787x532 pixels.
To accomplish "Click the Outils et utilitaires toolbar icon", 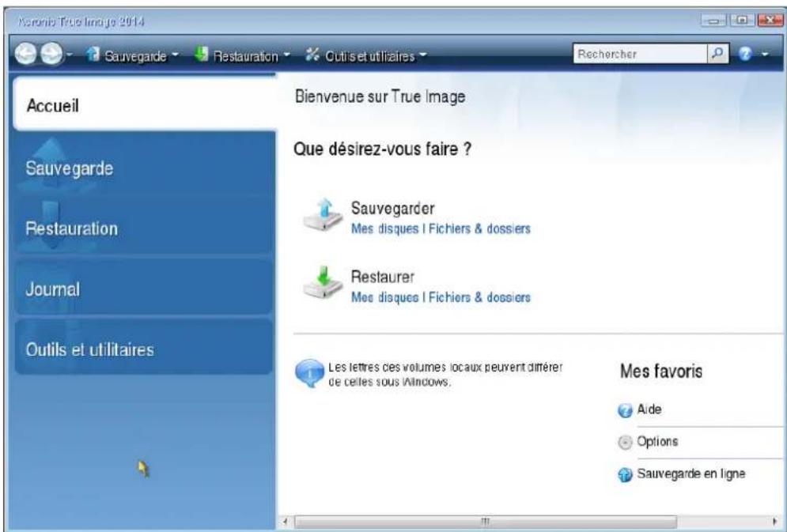I will click(x=312, y=55).
